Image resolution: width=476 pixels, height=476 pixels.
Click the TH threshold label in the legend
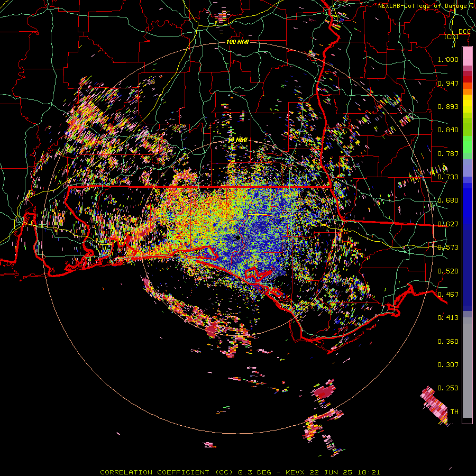(x=454, y=412)
